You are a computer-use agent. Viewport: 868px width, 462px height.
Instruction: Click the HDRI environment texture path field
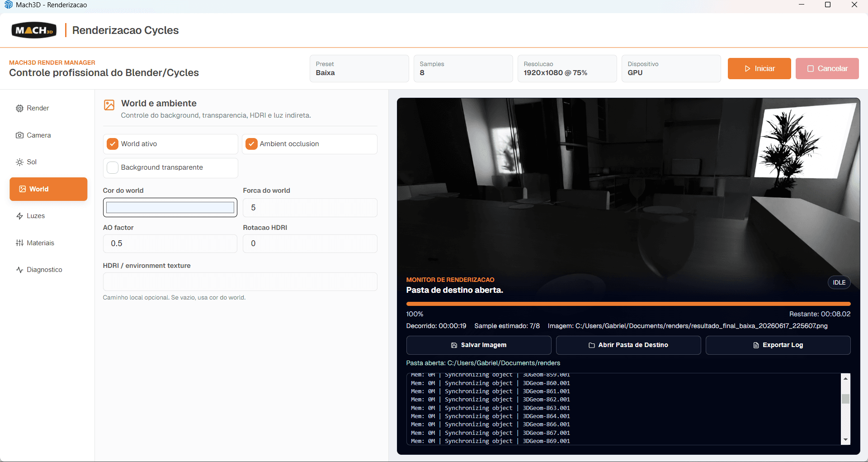click(x=240, y=282)
